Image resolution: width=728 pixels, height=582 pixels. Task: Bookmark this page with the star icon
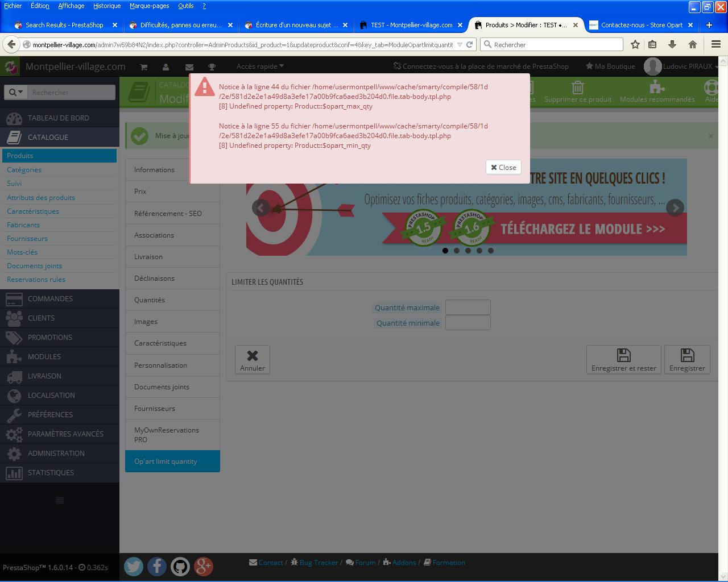tap(635, 44)
